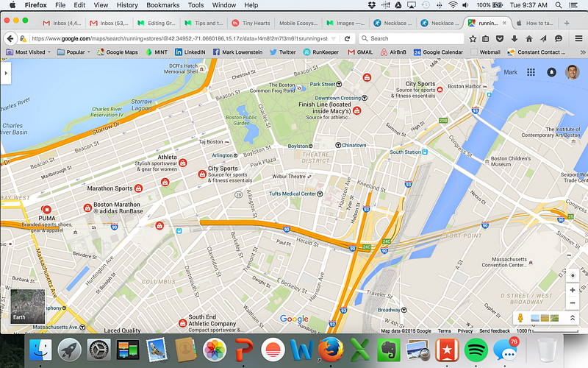588x368 pixels.
Task: Open Mark's Google account avatar
Action: coord(573,72)
